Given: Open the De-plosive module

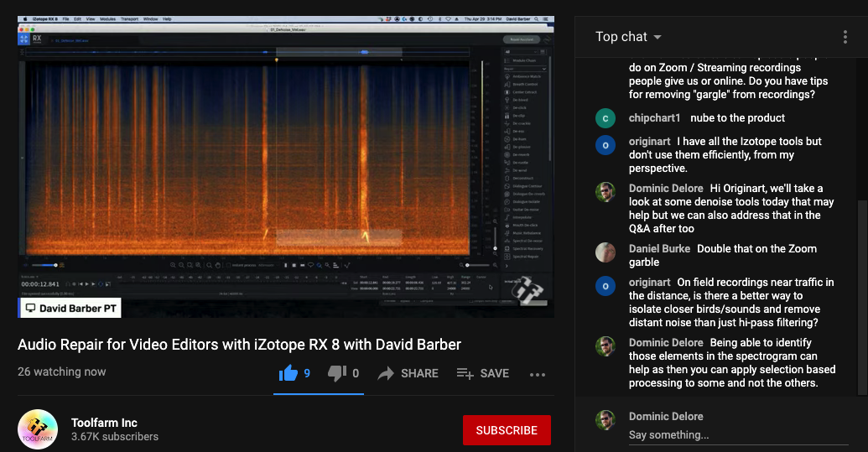Looking at the screenshot, I should pos(517,147).
